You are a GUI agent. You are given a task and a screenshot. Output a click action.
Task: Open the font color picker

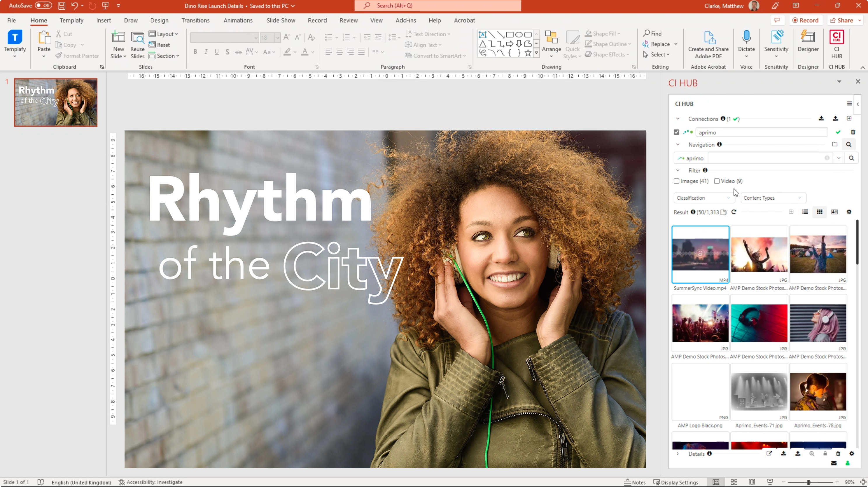pos(312,52)
